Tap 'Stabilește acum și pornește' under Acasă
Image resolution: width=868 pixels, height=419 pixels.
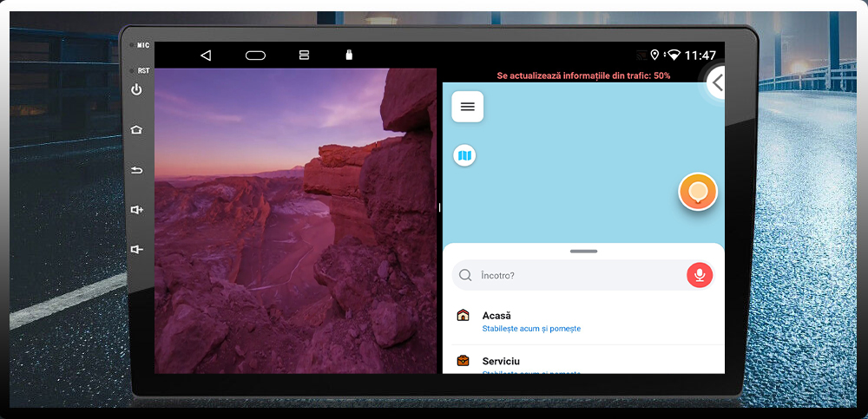[531, 329]
